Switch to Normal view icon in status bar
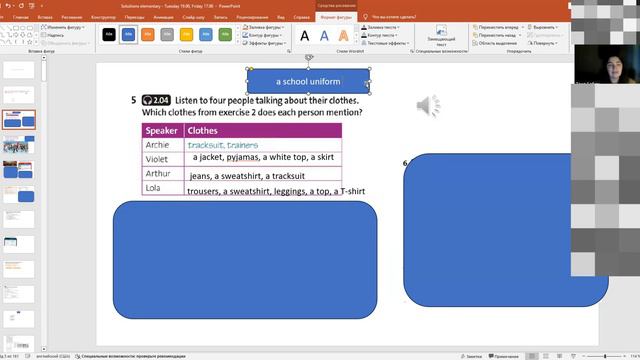This screenshot has height=360, width=640. pos(531,356)
